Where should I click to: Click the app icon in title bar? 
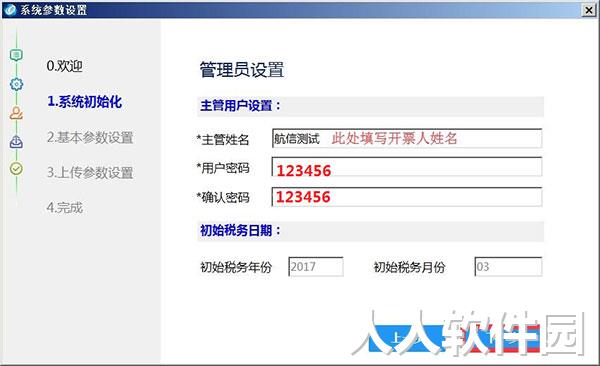10,10
